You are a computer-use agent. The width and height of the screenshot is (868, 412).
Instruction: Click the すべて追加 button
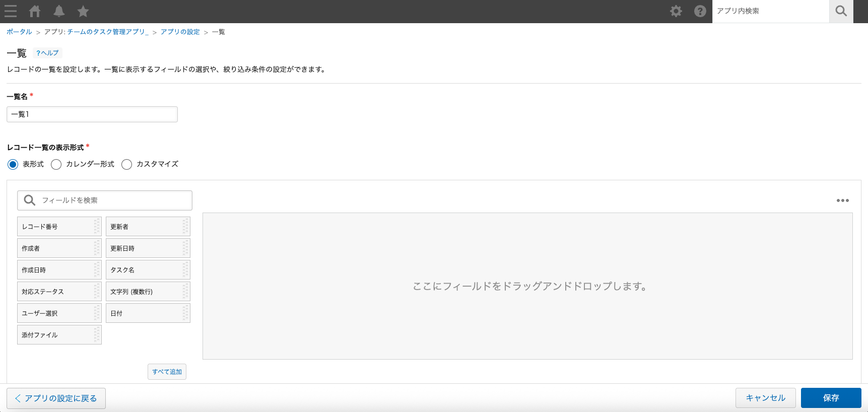click(167, 372)
